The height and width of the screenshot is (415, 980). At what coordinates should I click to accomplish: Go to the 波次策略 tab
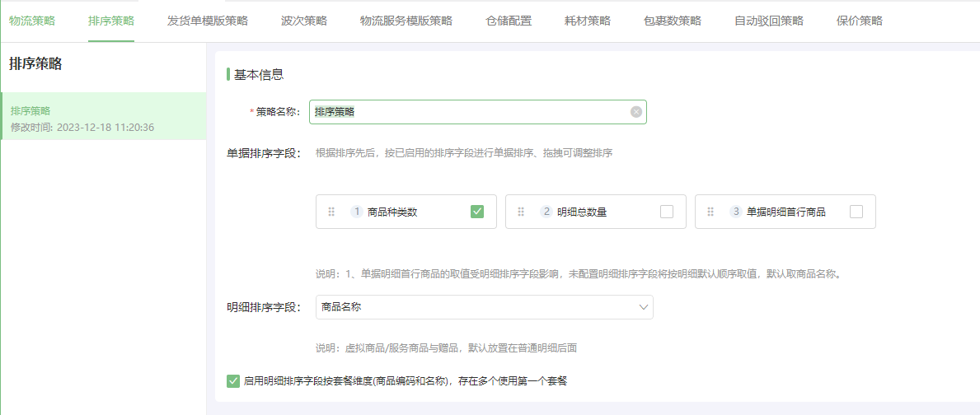[304, 21]
